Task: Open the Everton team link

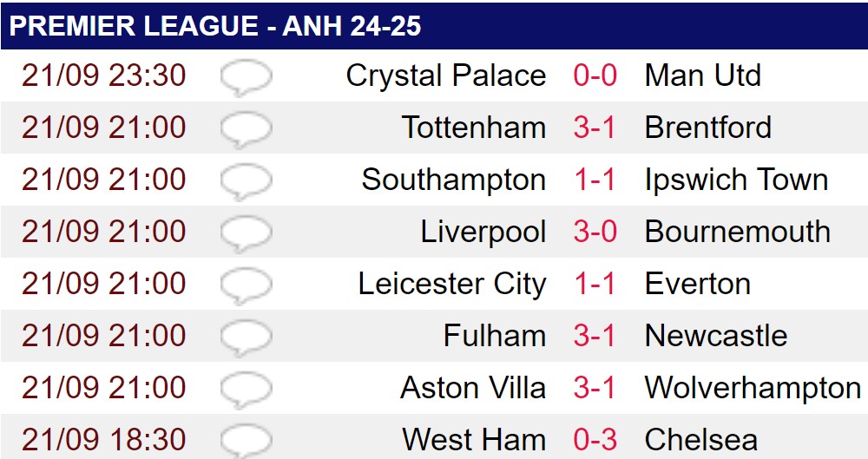Action: (698, 284)
